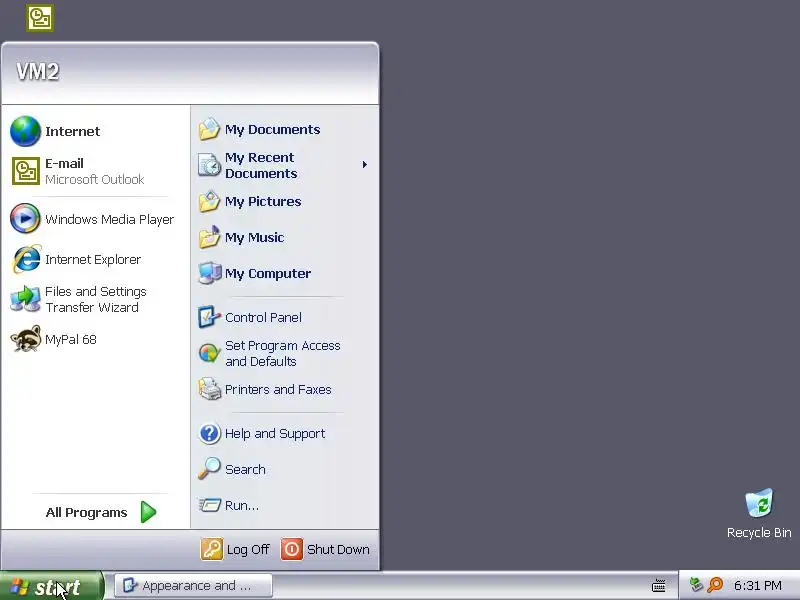Expand My Recent Documents submenu arrow
The width and height of the screenshot is (800, 600).
point(364,164)
